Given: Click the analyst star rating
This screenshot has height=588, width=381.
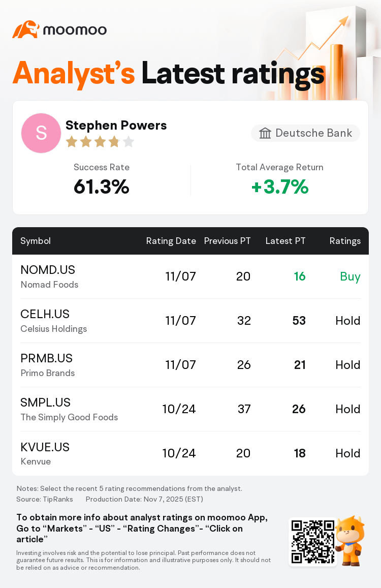Looking at the screenshot, I should coord(100,142).
